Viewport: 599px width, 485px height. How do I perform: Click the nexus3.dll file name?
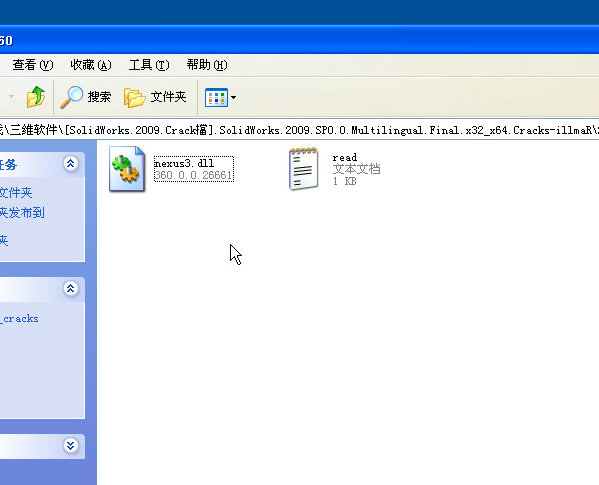(184, 163)
